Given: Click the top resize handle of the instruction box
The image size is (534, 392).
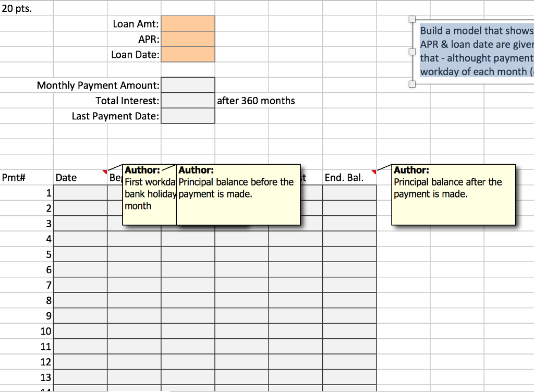Looking at the screenshot, I should point(412,18).
